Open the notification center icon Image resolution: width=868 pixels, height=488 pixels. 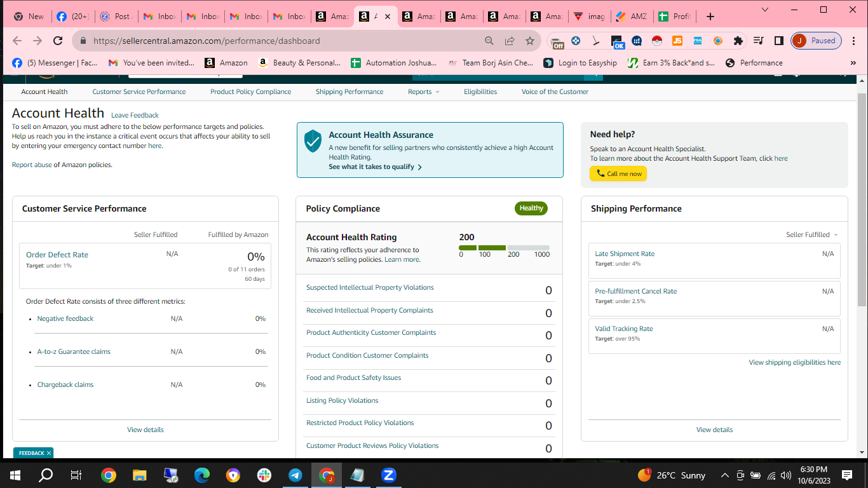tap(846, 475)
